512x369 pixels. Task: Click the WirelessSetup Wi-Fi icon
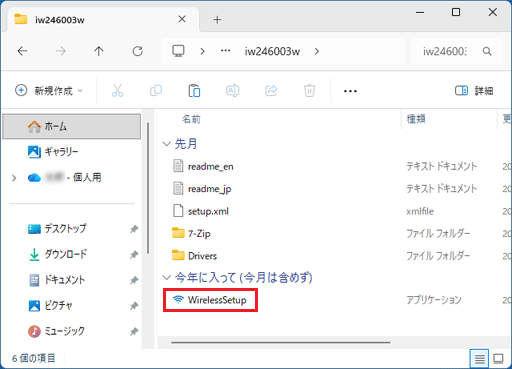[178, 299]
